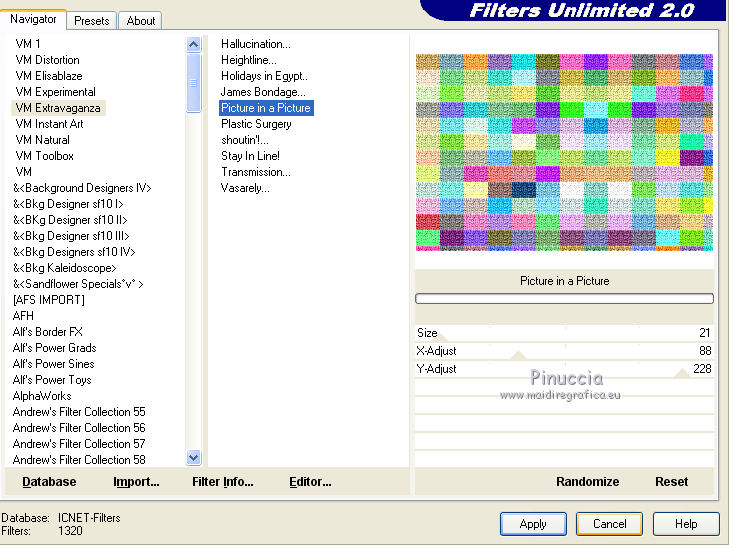729x545 pixels.
Task: Choose the shoutin'!... filter
Action: pyautogui.click(x=245, y=140)
